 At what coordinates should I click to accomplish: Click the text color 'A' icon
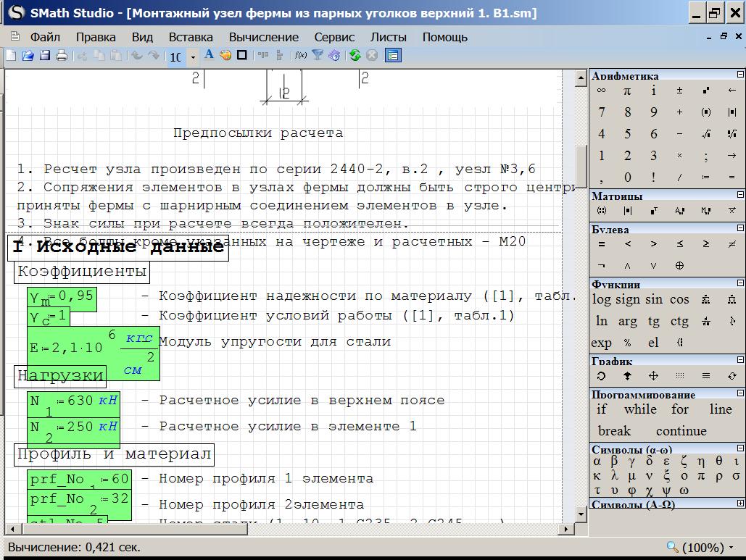(x=210, y=55)
